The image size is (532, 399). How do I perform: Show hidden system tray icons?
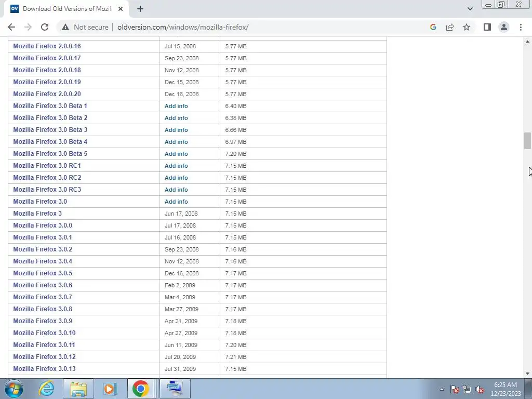[x=442, y=390]
